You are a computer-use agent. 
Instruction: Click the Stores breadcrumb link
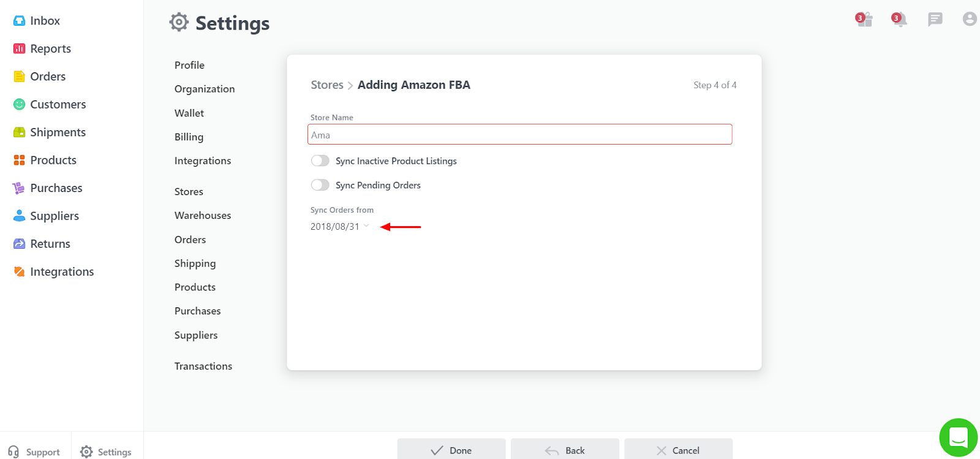point(327,85)
